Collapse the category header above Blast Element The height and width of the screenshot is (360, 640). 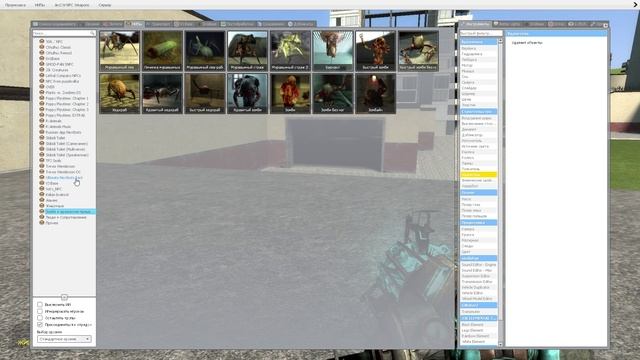point(478,318)
